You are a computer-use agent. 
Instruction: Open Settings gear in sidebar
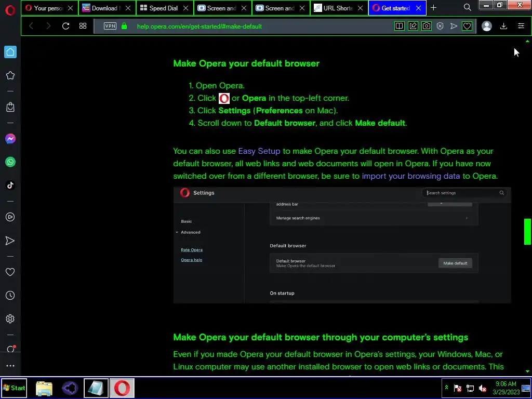(x=10, y=318)
